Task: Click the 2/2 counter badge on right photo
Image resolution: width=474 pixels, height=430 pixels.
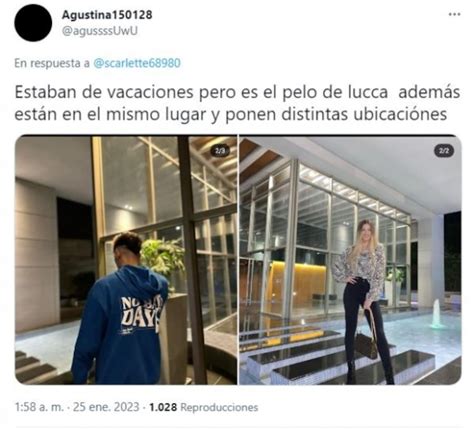Action: coord(444,151)
